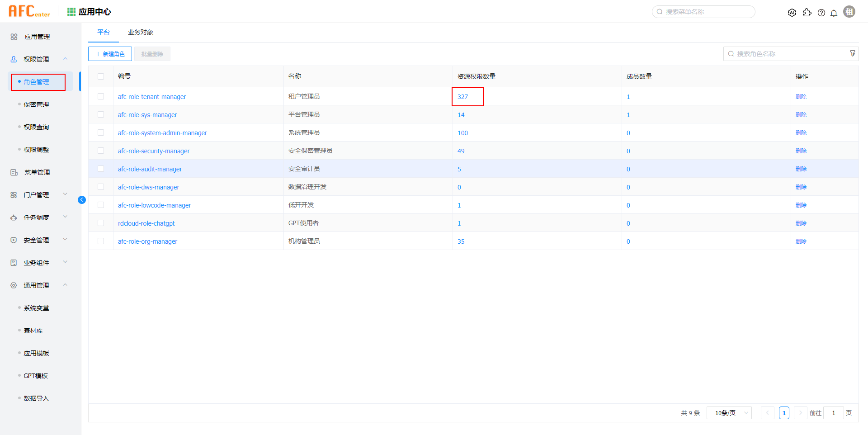
Task: Click the plugin puzzle piece icon
Action: [x=807, y=13]
